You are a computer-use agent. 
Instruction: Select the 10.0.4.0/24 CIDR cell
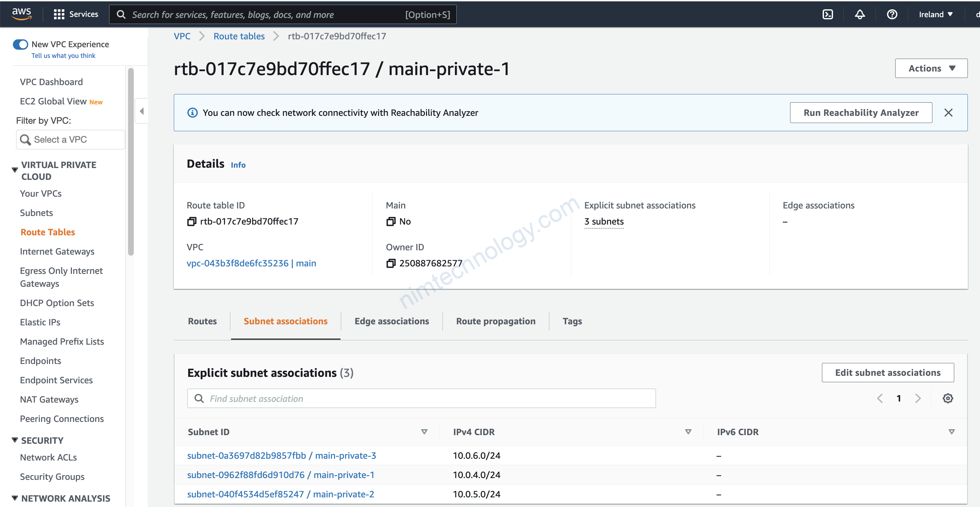pyautogui.click(x=476, y=475)
